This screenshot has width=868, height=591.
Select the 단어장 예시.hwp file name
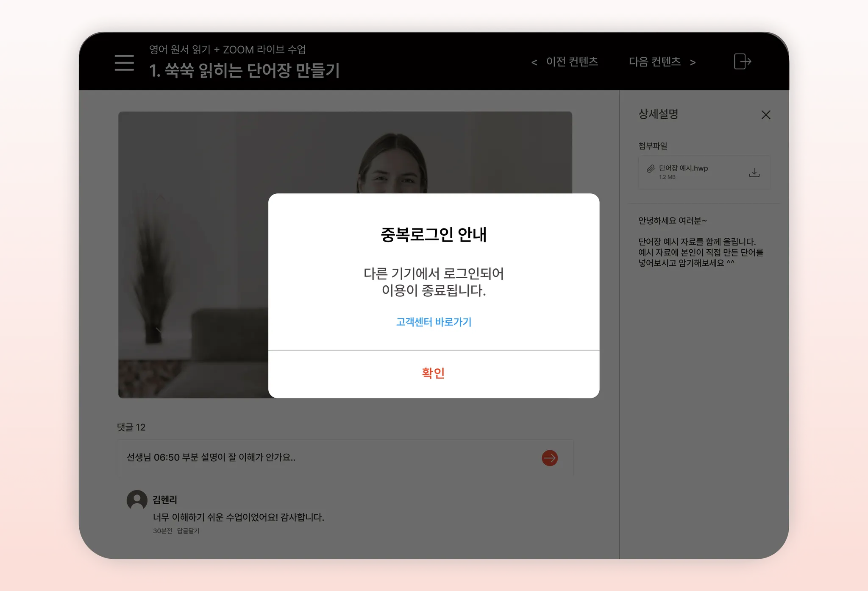coord(683,168)
